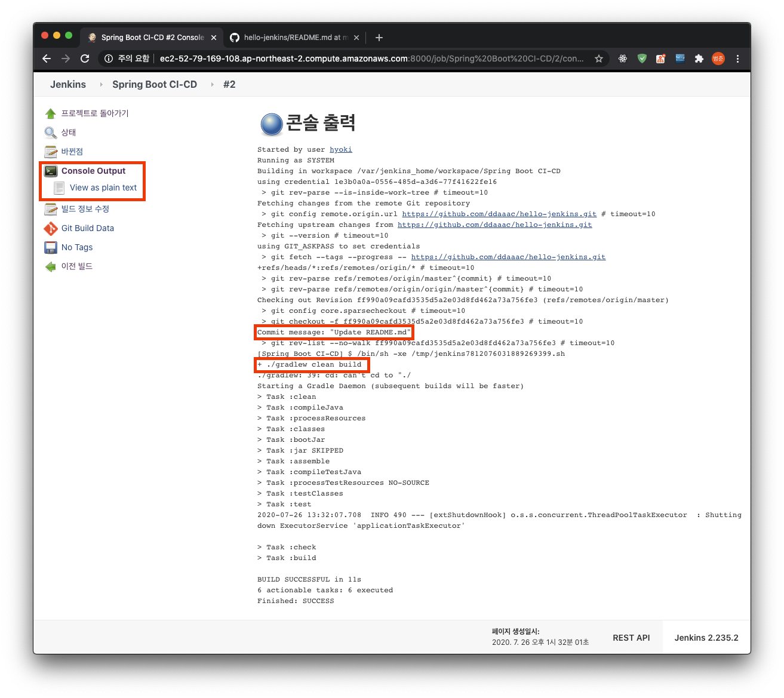Expand the arrow after Spring Boot CI-CD breadcrumb
The image size is (784, 698).
click(212, 85)
